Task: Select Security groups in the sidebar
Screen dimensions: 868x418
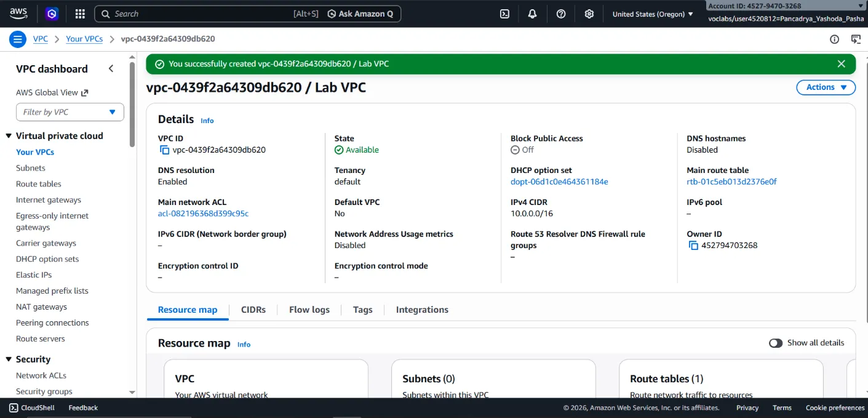Action: [44, 391]
